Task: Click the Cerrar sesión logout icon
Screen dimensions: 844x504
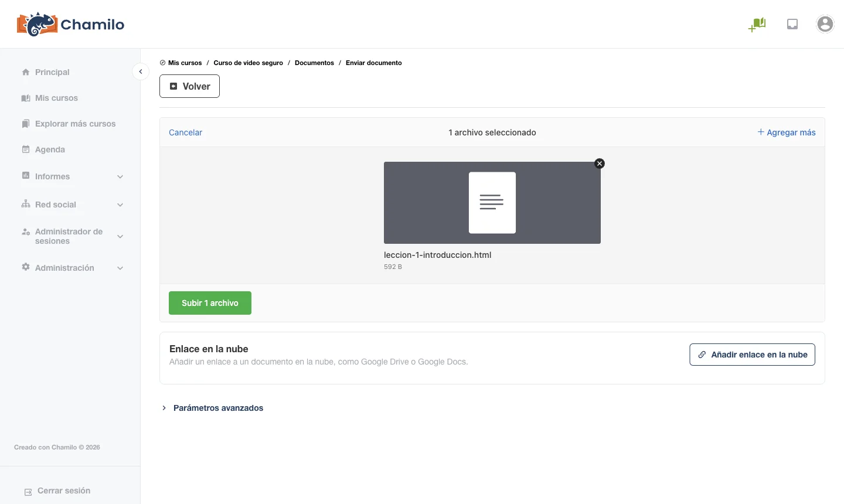Action: tap(28, 492)
